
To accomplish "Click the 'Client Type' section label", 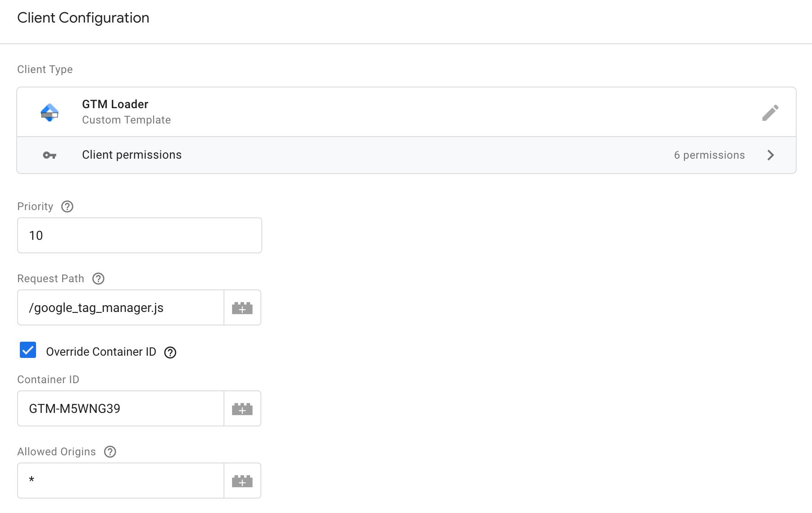I will coord(45,69).
